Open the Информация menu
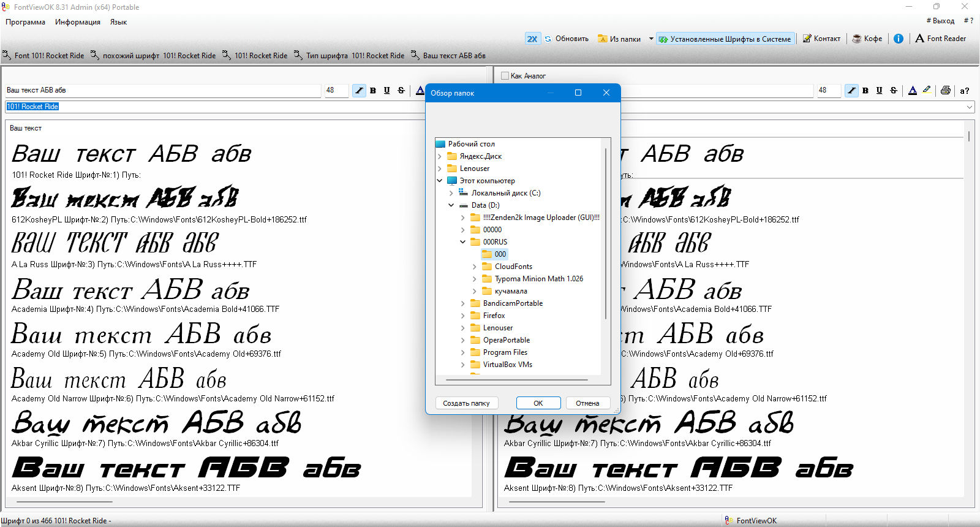980x527 pixels. pos(78,22)
